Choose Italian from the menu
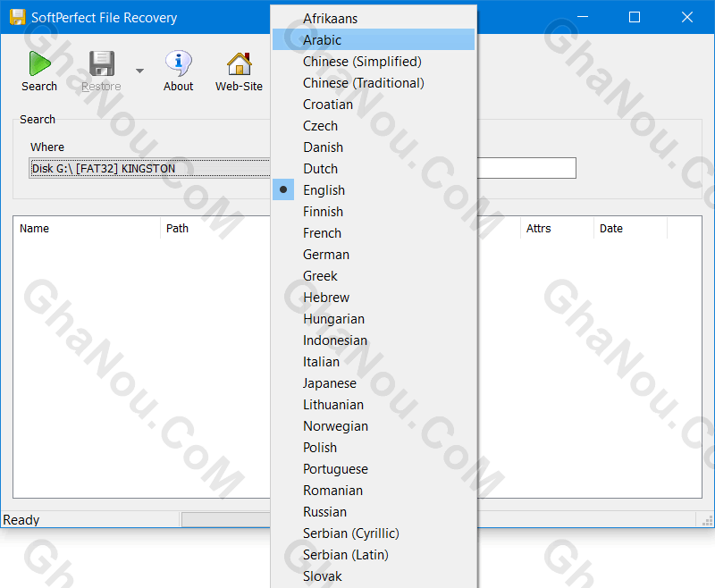715x588 pixels. pyautogui.click(x=374, y=361)
